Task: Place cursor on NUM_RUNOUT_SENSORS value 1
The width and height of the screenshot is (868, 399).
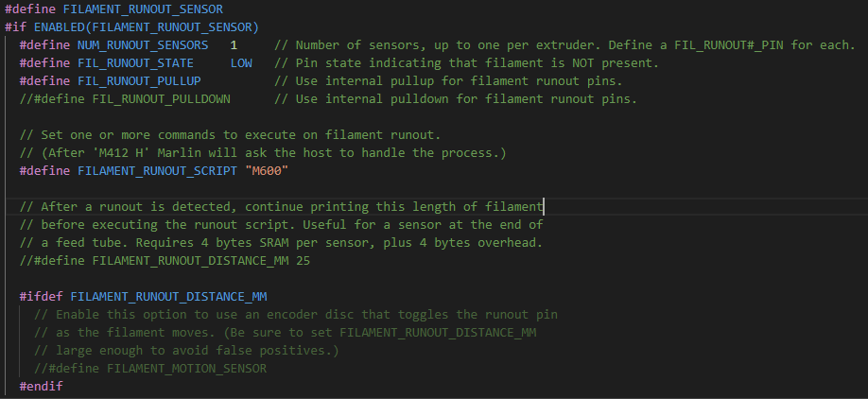Action: [x=234, y=45]
